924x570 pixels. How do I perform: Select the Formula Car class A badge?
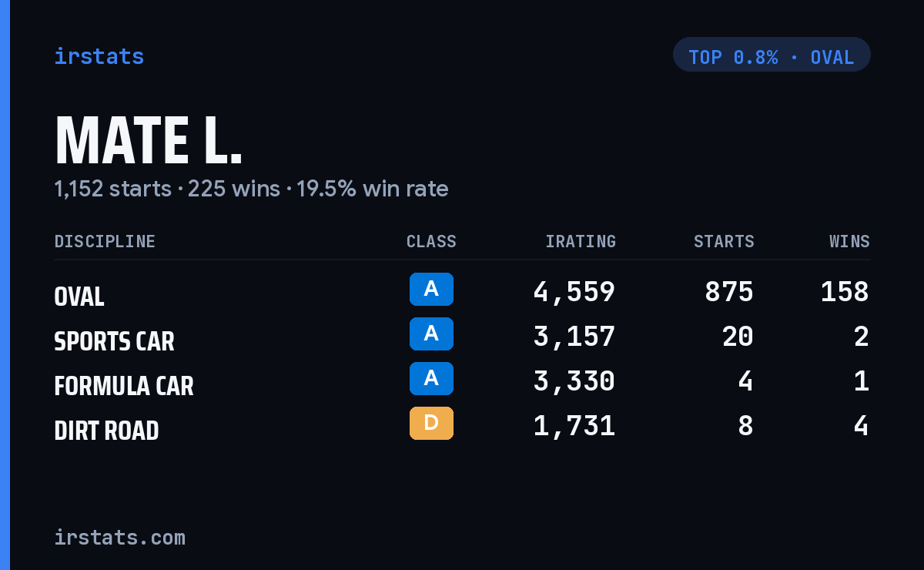[x=431, y=378]
